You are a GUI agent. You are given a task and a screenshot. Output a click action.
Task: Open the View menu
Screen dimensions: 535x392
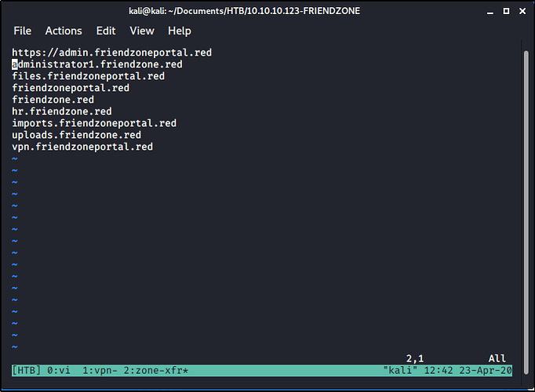(x=142, y=31)
